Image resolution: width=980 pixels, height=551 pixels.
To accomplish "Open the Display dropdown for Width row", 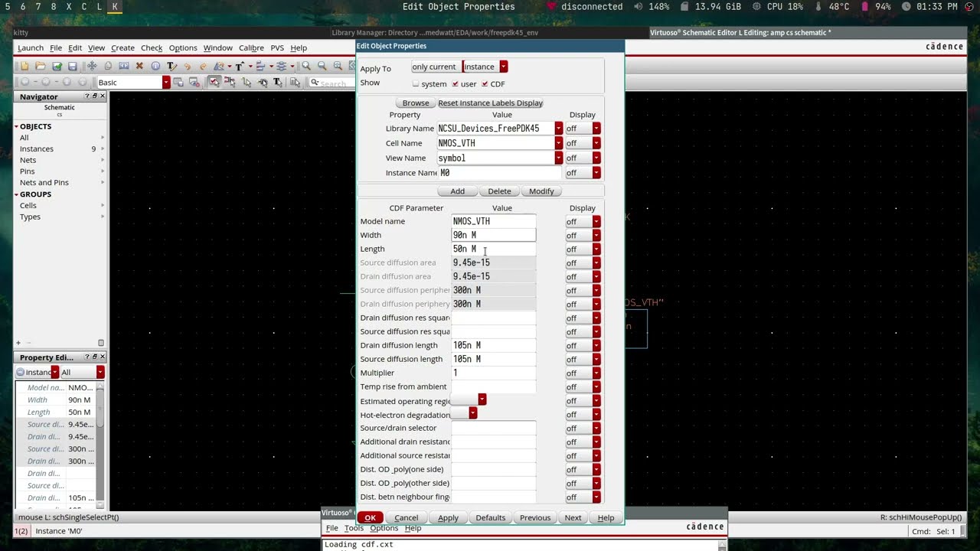I will click(x=583, y=236).
